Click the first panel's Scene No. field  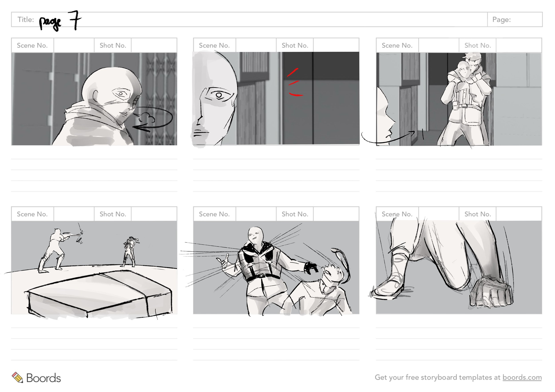tap(74, 45)
